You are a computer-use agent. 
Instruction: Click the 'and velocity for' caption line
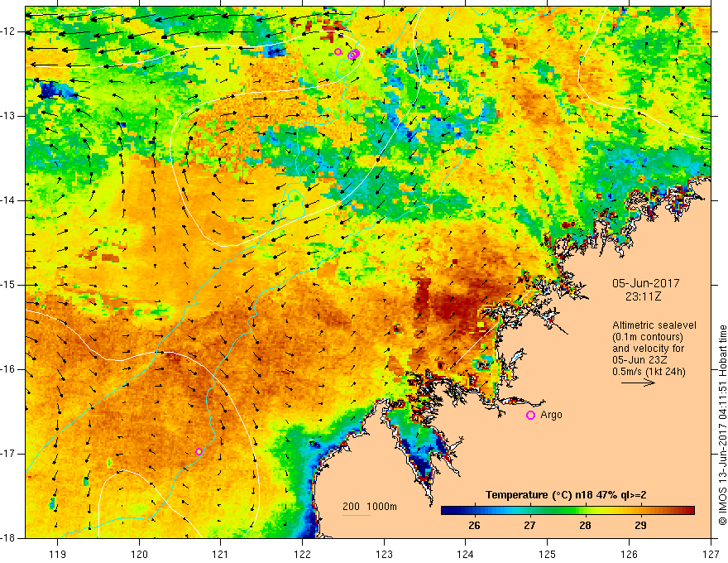[649, 349]
